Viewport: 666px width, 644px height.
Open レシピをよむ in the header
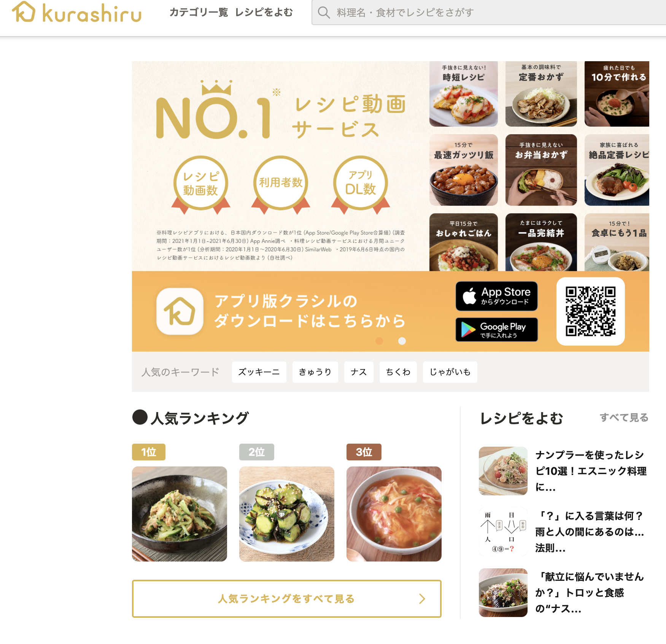(x=264, y=13)
